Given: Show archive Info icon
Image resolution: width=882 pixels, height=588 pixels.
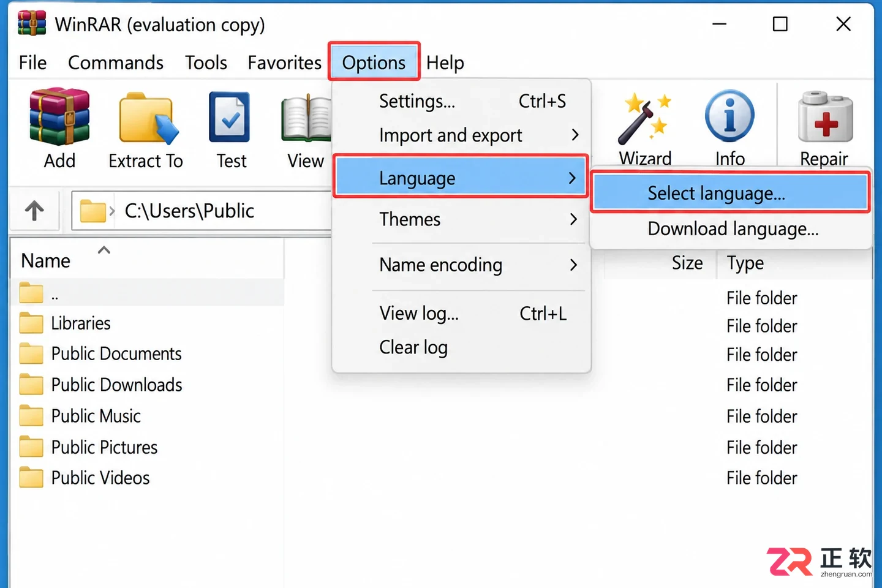Looking at the screenshot, I should pyautogui.click(x=729, y=116).
